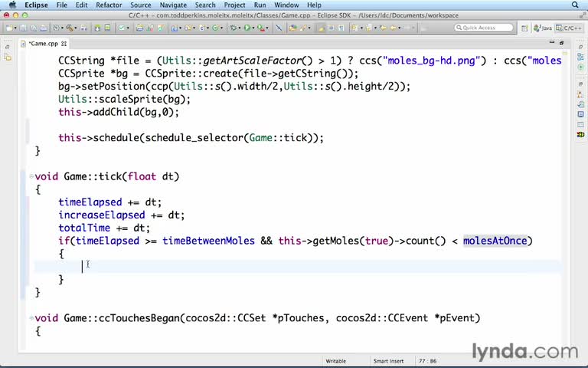Image resolution: width=588 pixels, height=368 pixels.
Task: Click the Utils::scaleSprite(bg) line
Action: click(124, 99)
